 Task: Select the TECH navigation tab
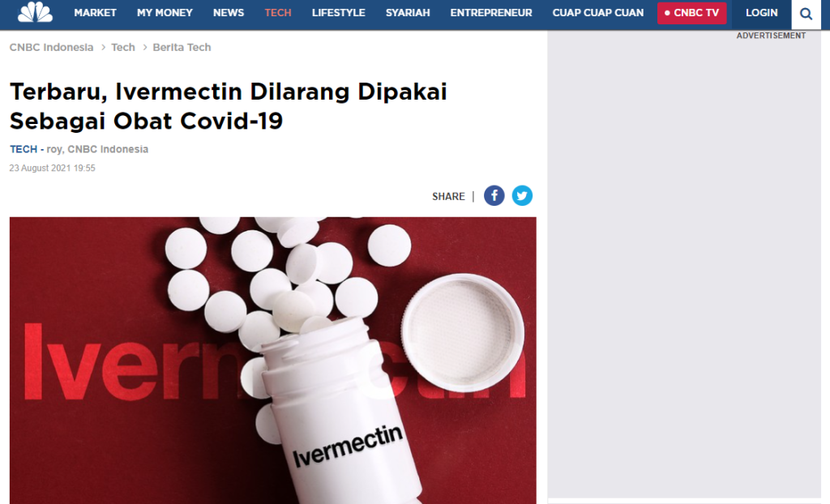(x=278, y=13)
